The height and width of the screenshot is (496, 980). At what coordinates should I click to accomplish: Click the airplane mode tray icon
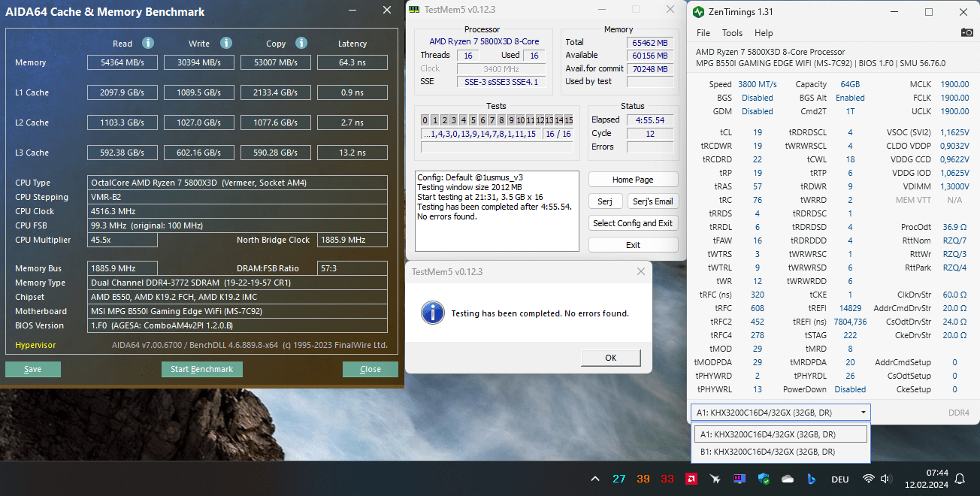[x=715, y=479]
